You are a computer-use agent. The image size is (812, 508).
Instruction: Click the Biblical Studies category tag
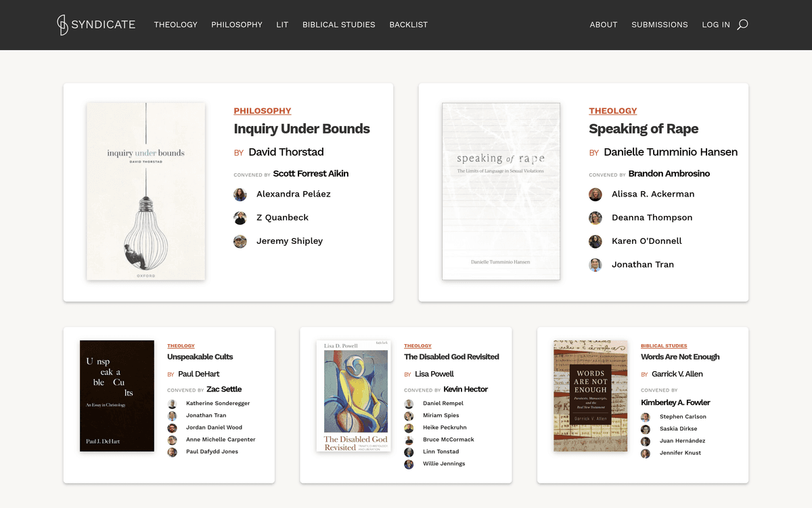point(664,346)
